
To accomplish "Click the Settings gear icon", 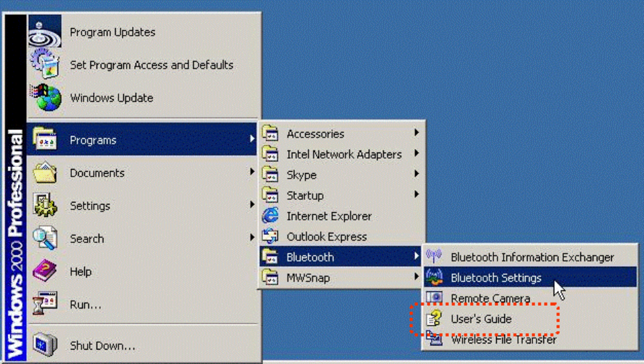I will (x=44, y=205).
